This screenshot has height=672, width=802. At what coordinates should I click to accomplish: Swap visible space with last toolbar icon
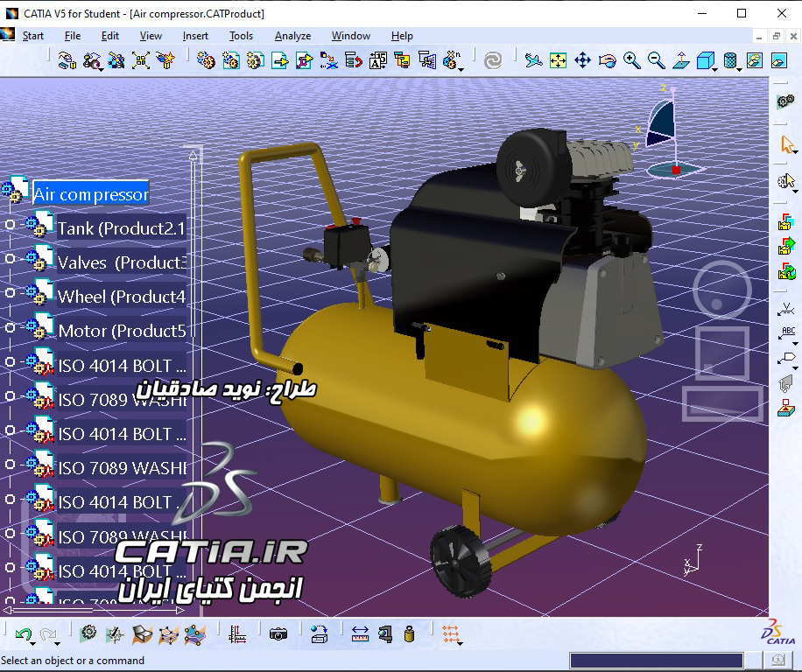[x=779, y=60]
